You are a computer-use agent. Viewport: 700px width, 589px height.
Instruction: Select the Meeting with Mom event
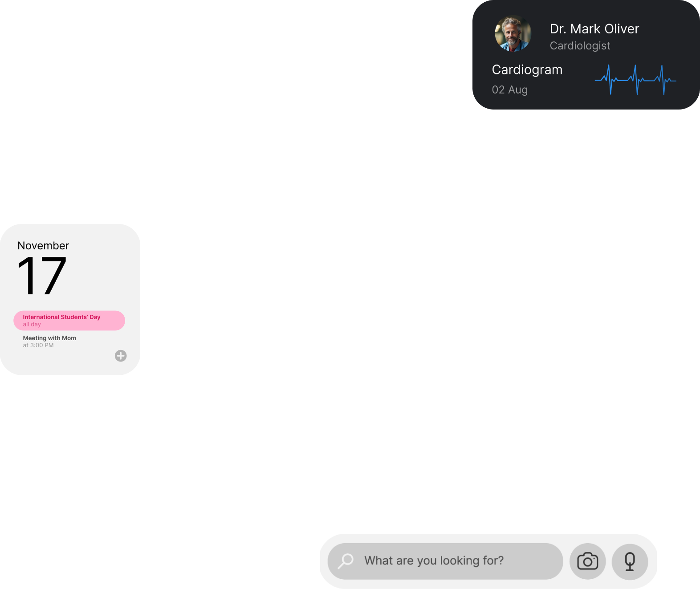click(x=49, y=338)
